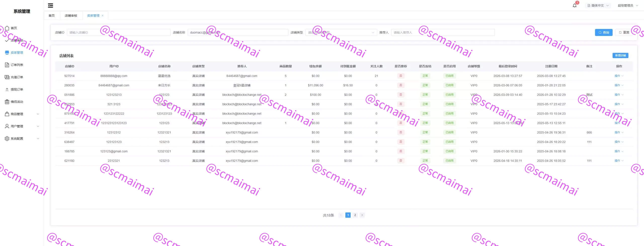The width and height of the screenshot is (644, 246).
Task: Click store name 来日方长
Action: coord(164,85)
